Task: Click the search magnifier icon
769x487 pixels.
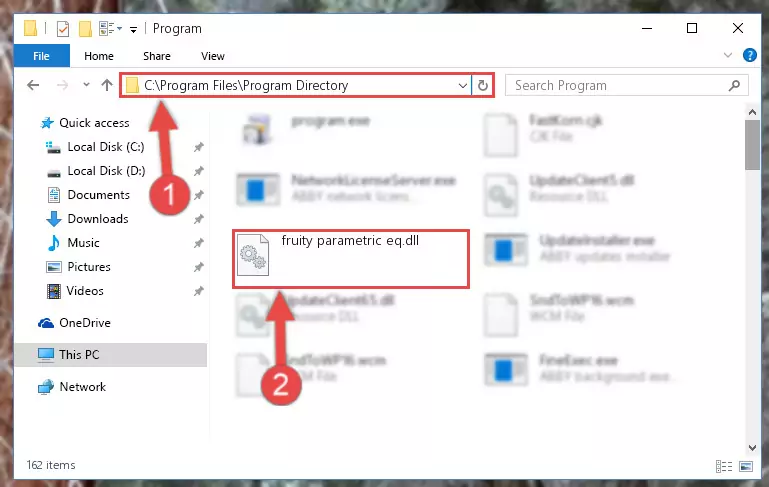Action: click(734, 85)
